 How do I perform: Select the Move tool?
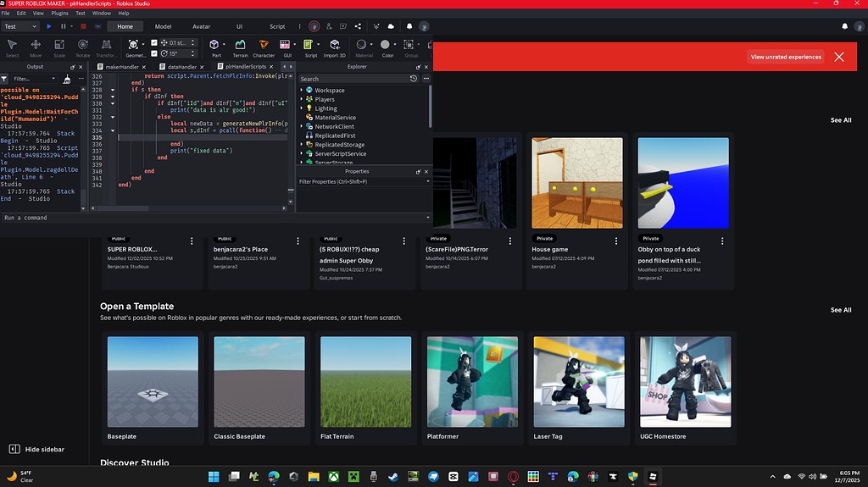point(36,47)
